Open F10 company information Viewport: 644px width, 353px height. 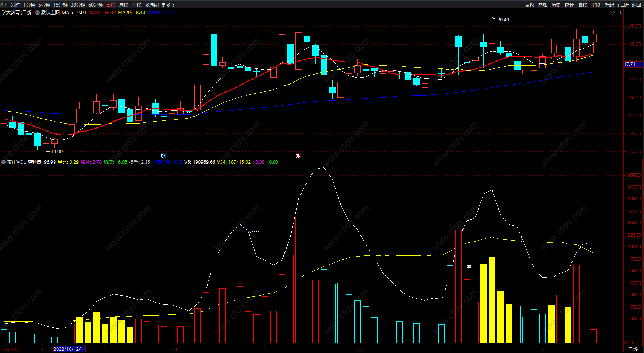(596, 5)
